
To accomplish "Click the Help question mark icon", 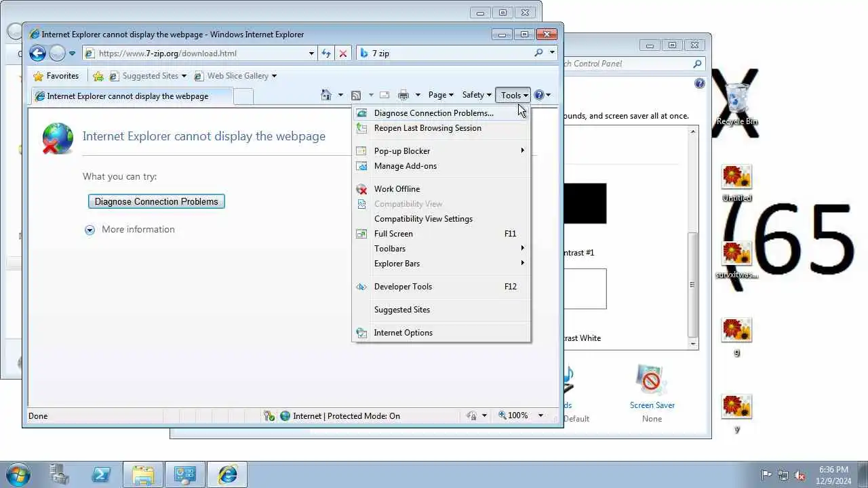I will pos(539,96).
